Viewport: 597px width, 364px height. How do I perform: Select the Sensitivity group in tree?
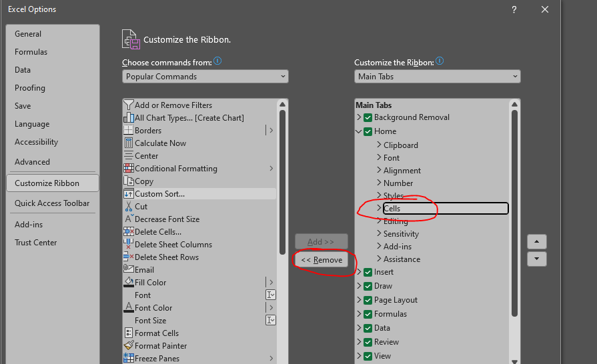401,233
